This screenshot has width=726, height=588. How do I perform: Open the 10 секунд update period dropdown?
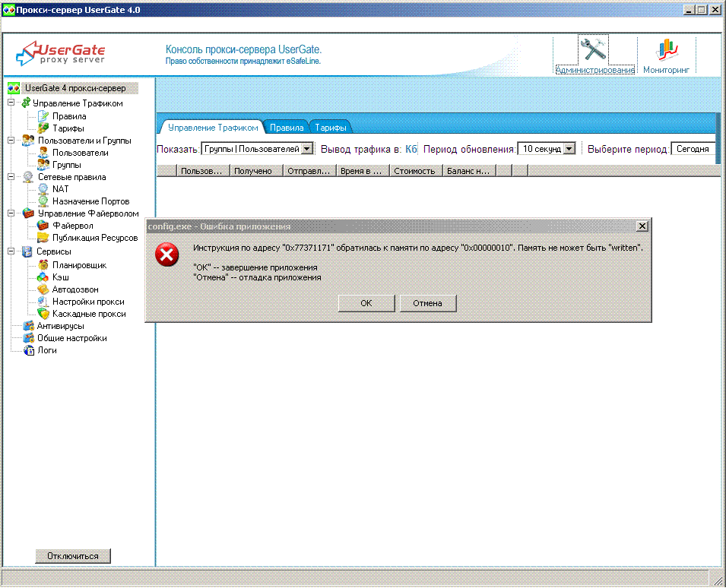569,149
